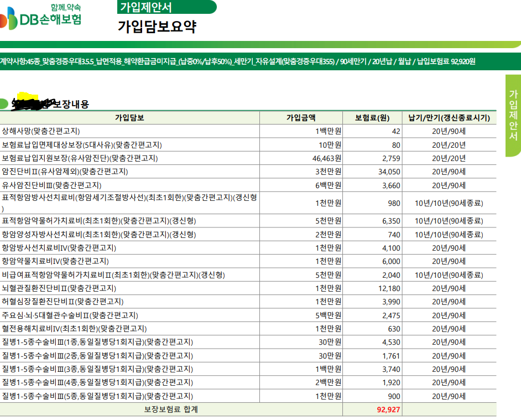Select the 주요심·뇌·5대혈관수술비Ⅱ row

tap(248, 315)
